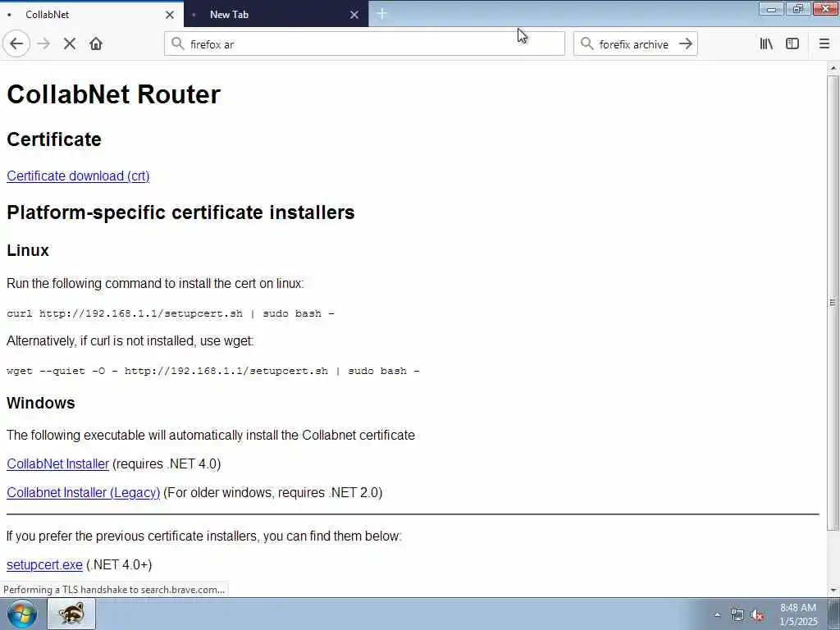The image size is (840, 630).
Task: Open the Certificate download (crt) link
Action: click(x=78, y=176)
